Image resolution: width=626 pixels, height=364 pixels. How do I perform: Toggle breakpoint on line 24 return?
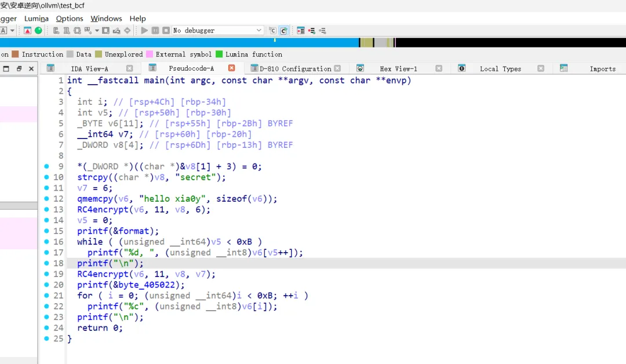pyautogui.click(x=46, y=327)
